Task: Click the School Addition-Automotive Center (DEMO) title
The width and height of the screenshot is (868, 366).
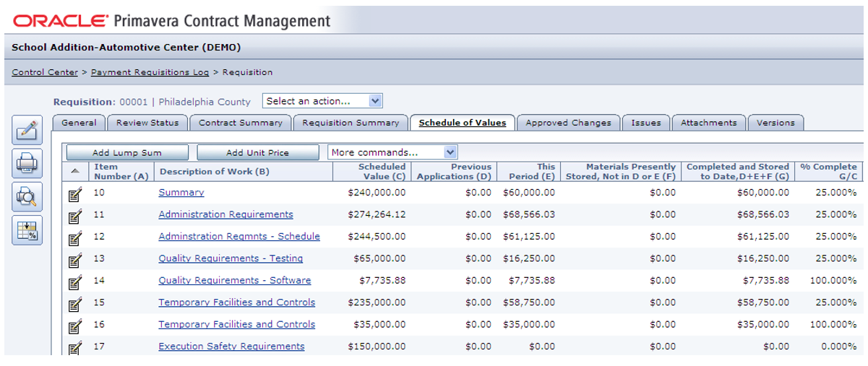Action: click(x=126, y=48)
